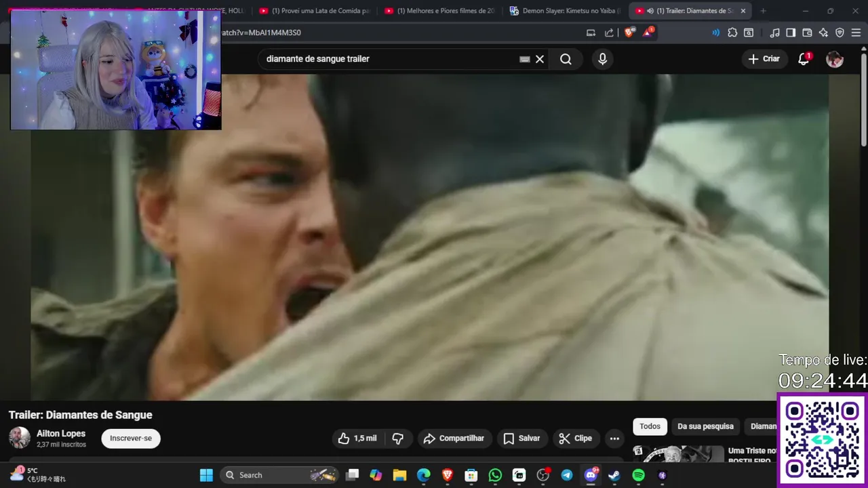
Task: Open Spotify from taskbar
Action: point(638,475)
